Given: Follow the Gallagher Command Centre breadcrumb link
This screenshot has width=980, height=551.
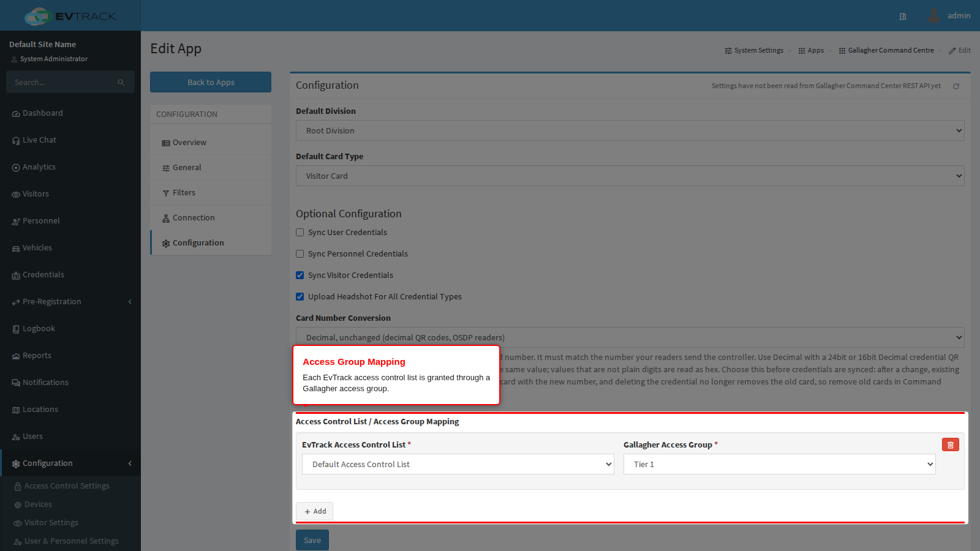Looking at the screenshot, I should [x=886, y=50].
